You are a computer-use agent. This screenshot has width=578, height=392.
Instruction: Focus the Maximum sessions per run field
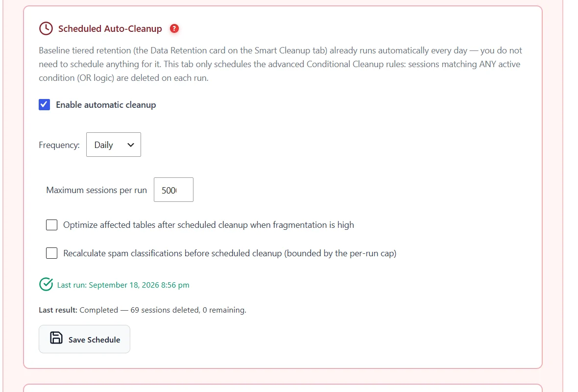(173, 190)
